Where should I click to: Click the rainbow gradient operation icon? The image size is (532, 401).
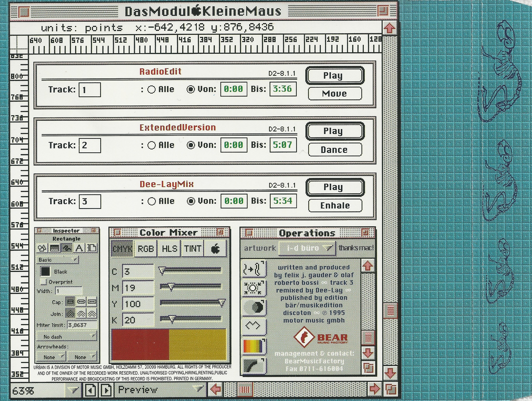254,346
